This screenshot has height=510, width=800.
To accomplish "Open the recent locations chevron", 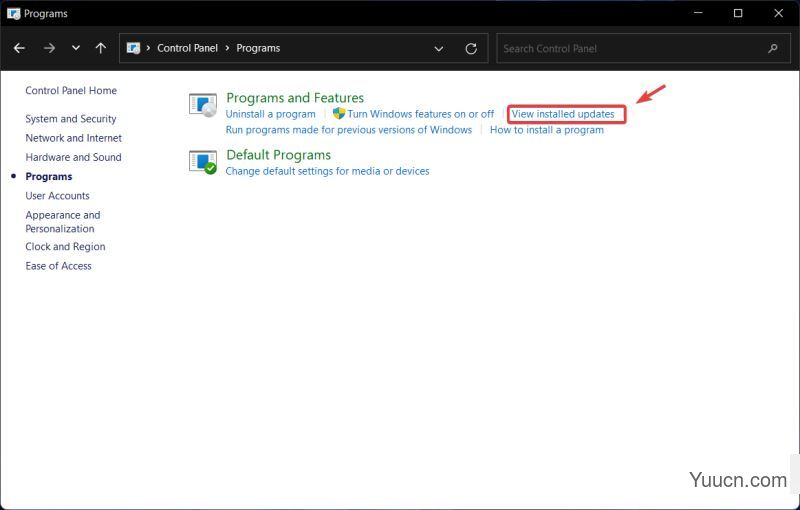I will pyautogui.click(x=76, y=48).
